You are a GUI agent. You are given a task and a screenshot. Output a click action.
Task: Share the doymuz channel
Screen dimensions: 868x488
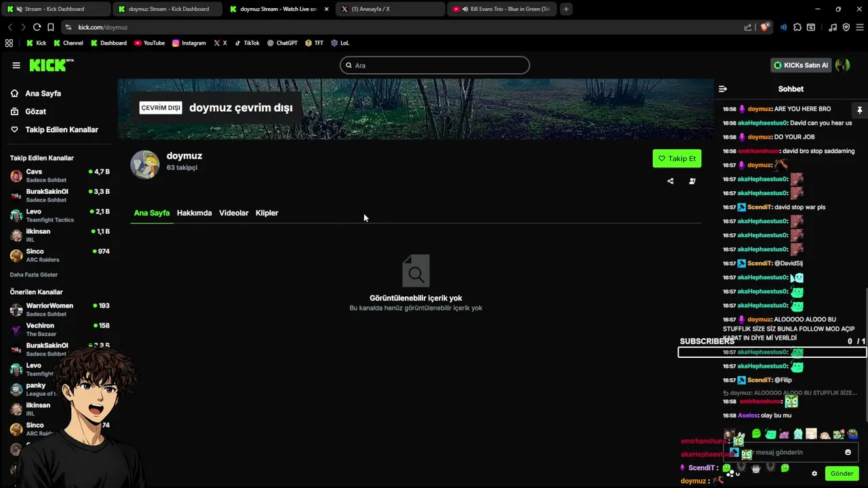pos(671,181)
